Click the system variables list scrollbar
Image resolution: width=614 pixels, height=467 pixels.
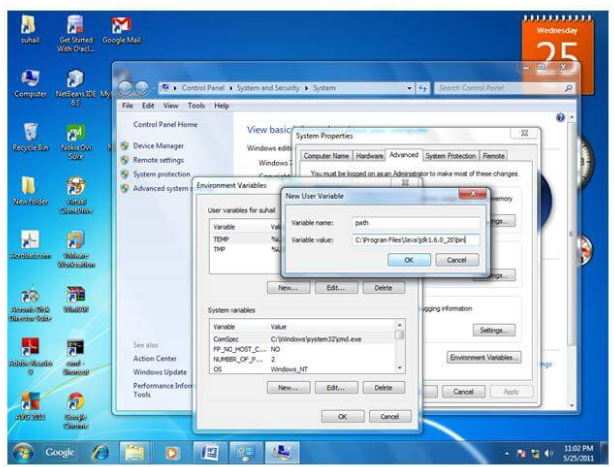coord(399,346)
